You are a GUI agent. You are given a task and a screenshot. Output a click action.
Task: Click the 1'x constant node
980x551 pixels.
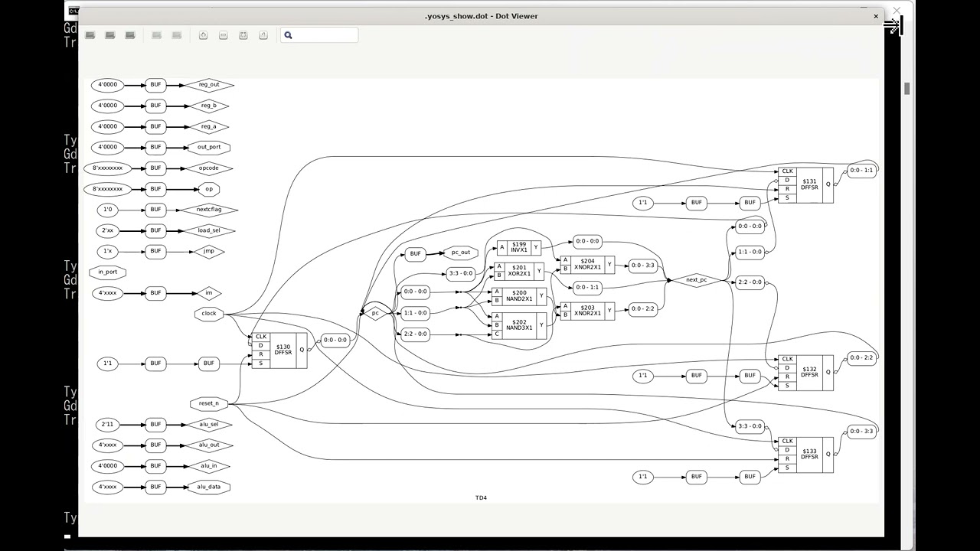[x=108, y=251]
